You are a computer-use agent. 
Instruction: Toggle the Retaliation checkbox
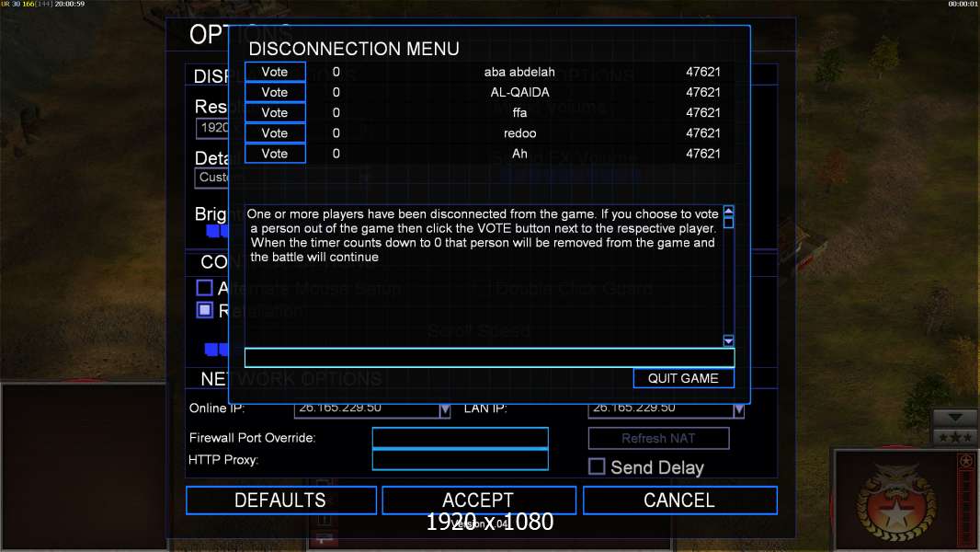click(x=204, y=310)
